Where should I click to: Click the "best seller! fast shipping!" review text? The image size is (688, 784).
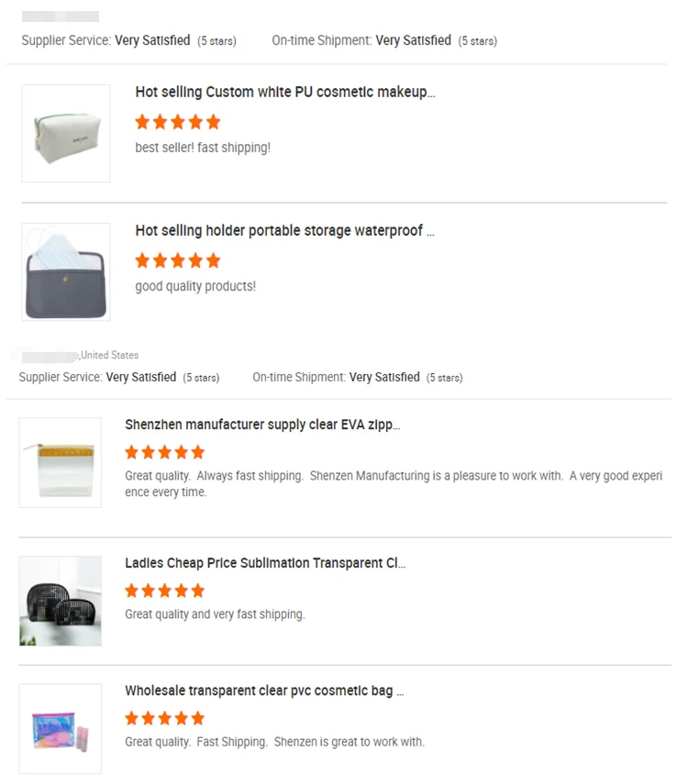coord(203,148)
